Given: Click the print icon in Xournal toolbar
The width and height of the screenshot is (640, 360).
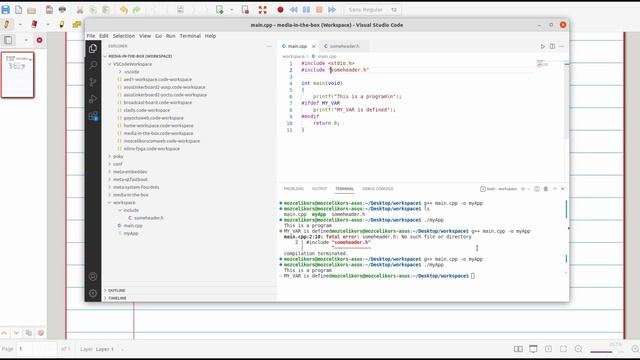Looking at the screenshot, I should [x=62, y=9].
